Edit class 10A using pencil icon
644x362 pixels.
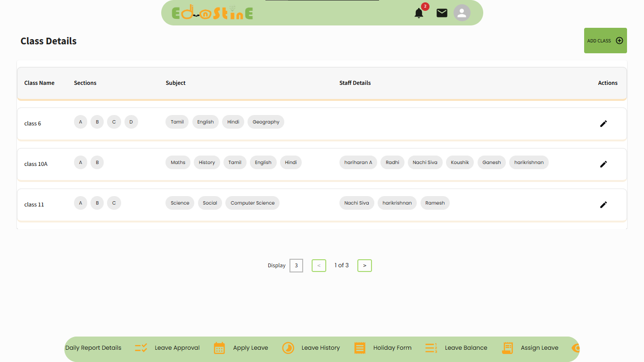click(x=603, y=164)
